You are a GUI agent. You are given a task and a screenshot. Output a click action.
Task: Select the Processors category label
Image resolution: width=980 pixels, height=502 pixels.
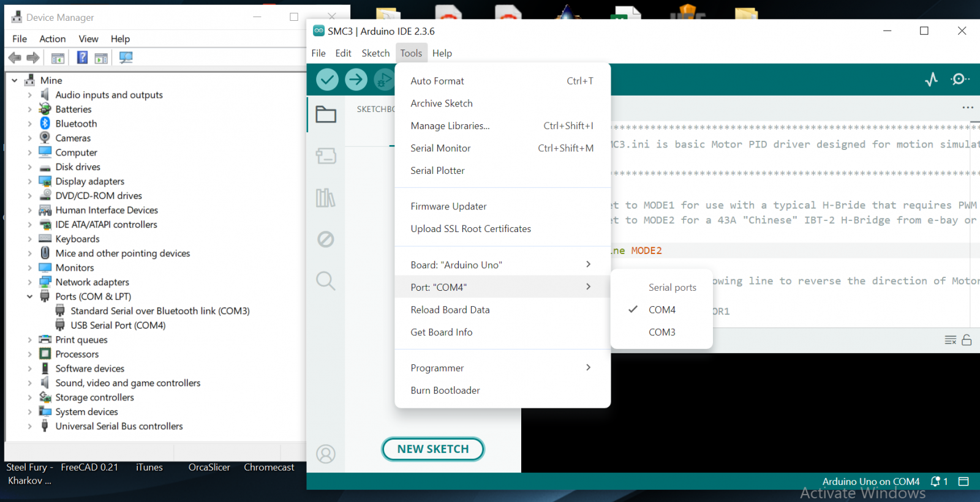77,354
